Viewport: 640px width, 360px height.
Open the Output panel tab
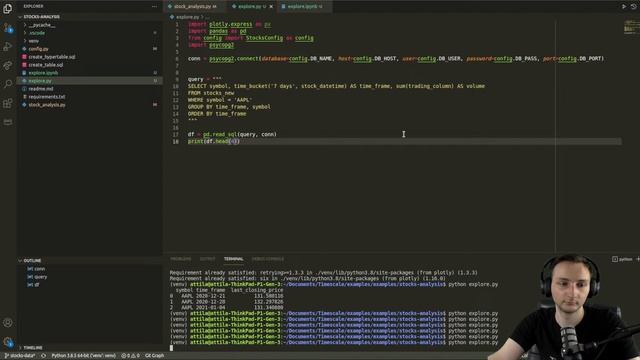click(207, 259)
